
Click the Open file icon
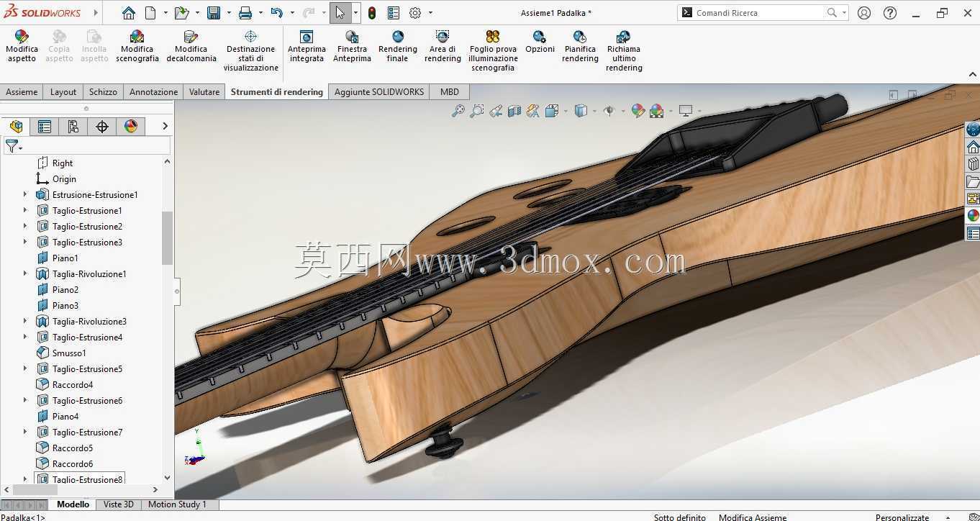pyautogui.click(x=181, y=13)
